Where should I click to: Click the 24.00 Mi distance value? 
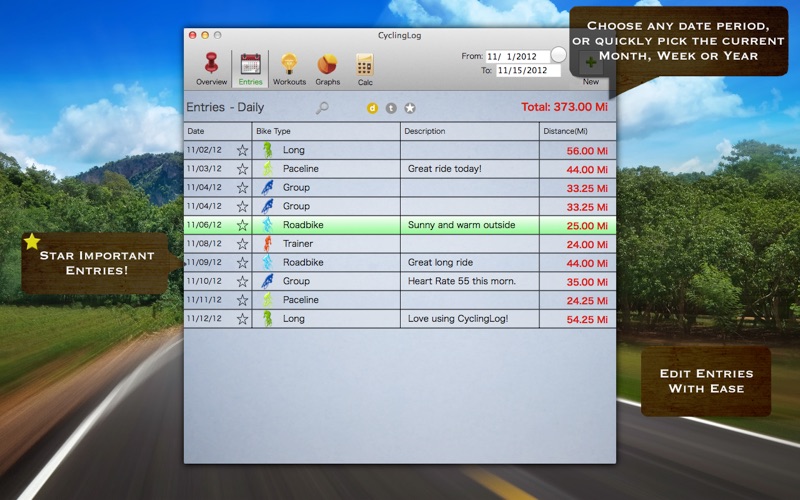(x=587, y=245)
